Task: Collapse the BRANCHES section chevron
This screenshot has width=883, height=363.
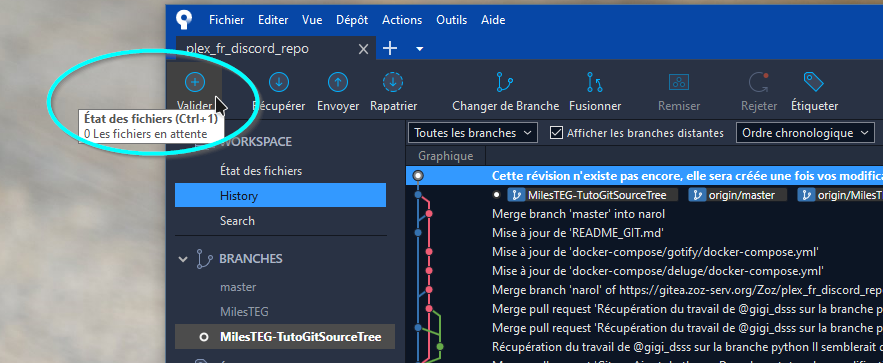Action: pos(183,259)
